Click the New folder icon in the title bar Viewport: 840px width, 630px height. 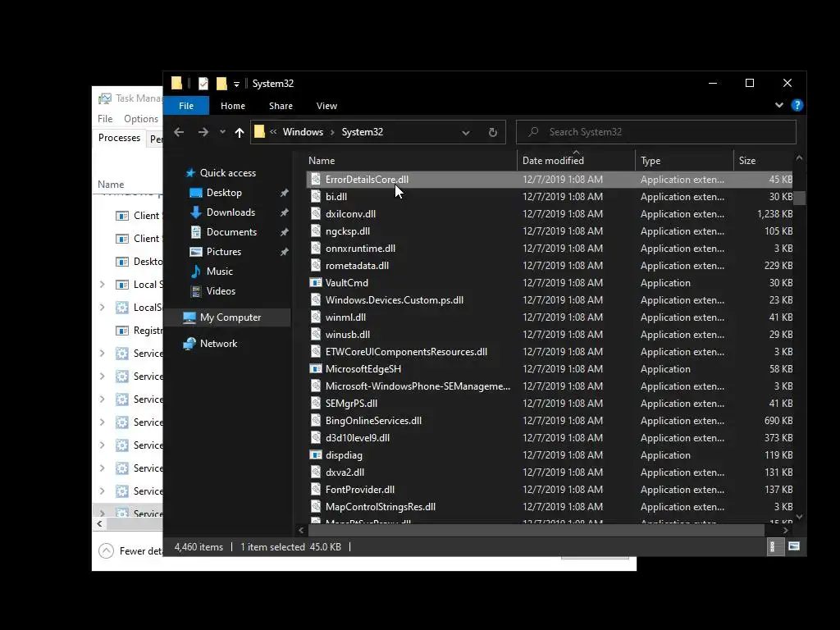click(221, 84)
